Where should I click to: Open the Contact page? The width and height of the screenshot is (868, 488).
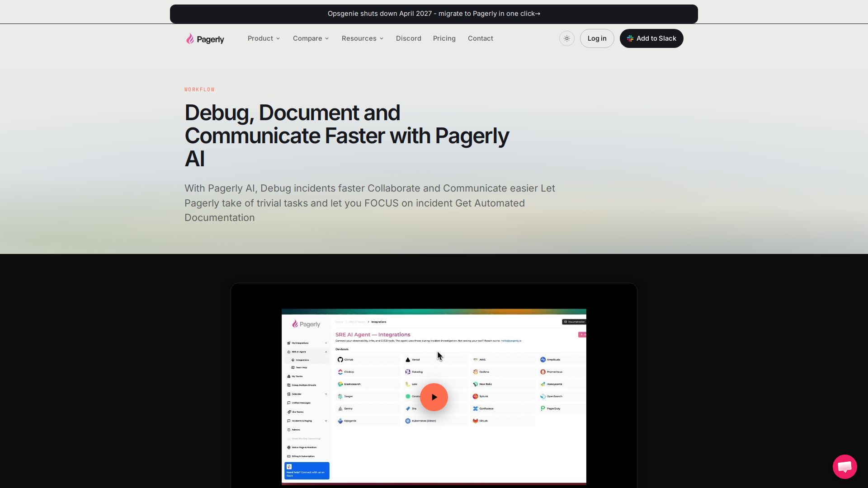click(480, 38)
